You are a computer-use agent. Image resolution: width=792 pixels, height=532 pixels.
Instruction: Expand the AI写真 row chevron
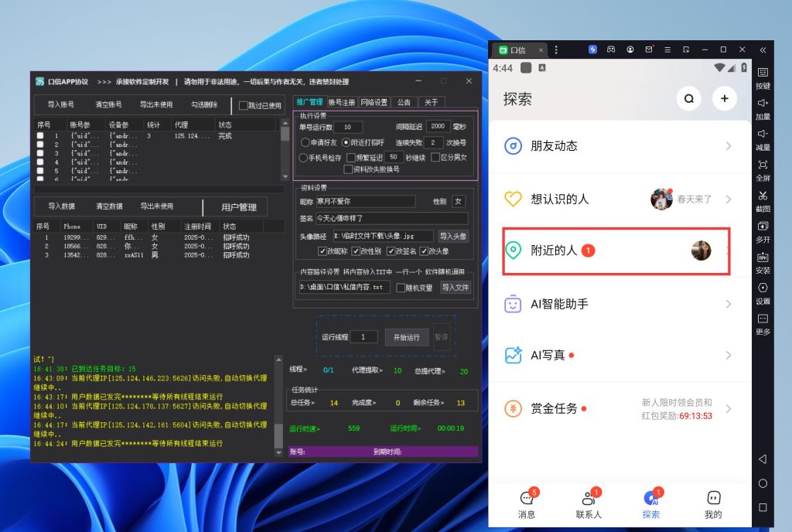tap(729, 356)
